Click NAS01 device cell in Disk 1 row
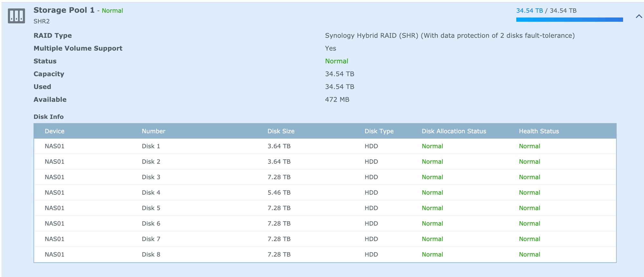 pyautogui.click(x=54, y=146)
